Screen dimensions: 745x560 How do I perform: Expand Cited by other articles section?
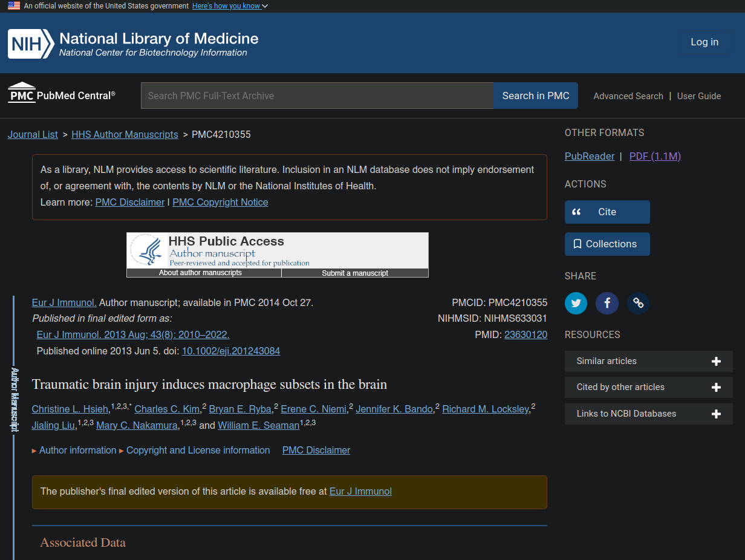point(649,387)
